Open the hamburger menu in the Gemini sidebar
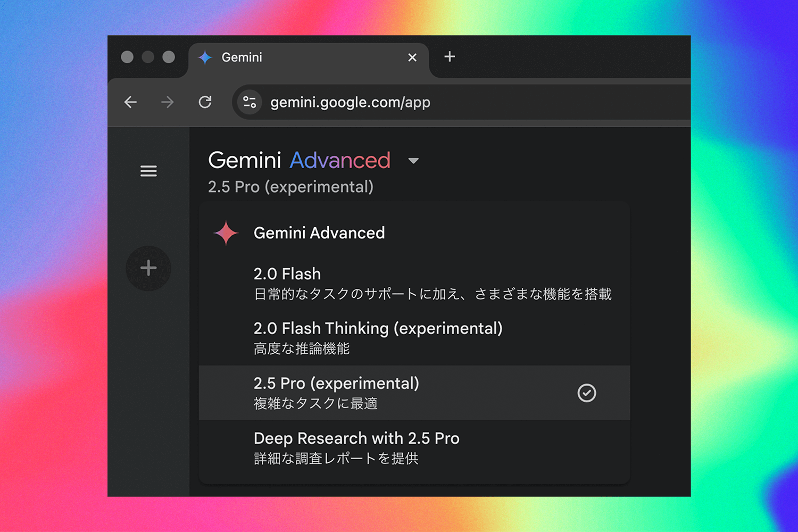798x532 pixels. (148, 171)
